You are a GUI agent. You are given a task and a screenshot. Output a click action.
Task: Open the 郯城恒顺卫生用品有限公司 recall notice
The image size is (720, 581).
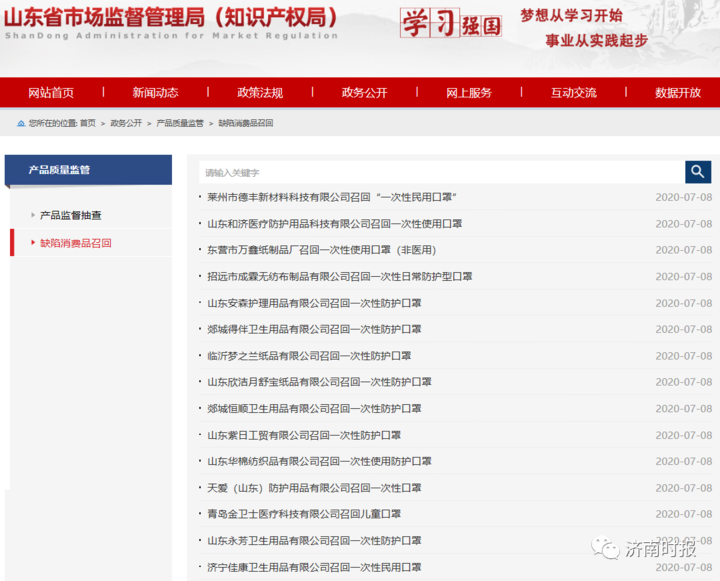[x=314, y=408]
